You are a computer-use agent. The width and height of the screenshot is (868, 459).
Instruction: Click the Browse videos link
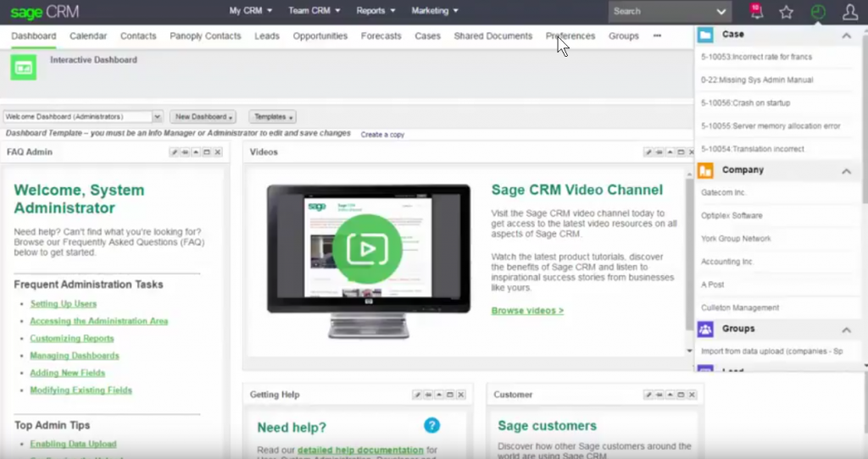coord(527,311)
